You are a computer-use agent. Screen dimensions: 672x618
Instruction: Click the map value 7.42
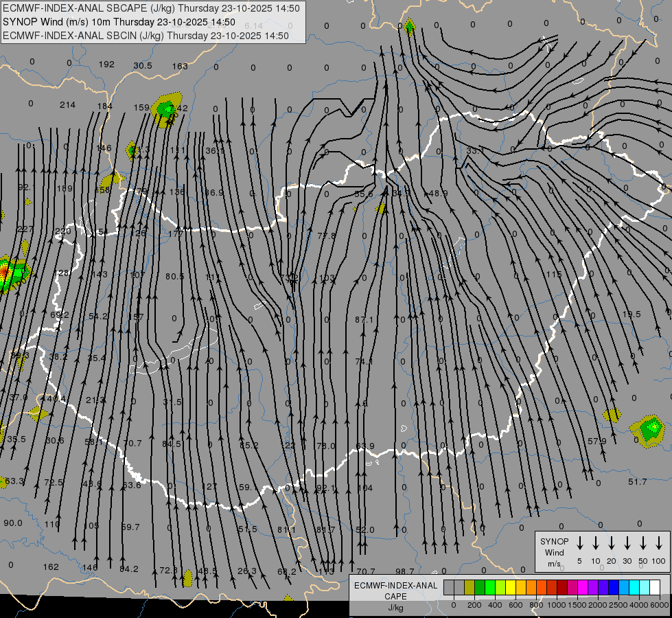pos(178,108)
